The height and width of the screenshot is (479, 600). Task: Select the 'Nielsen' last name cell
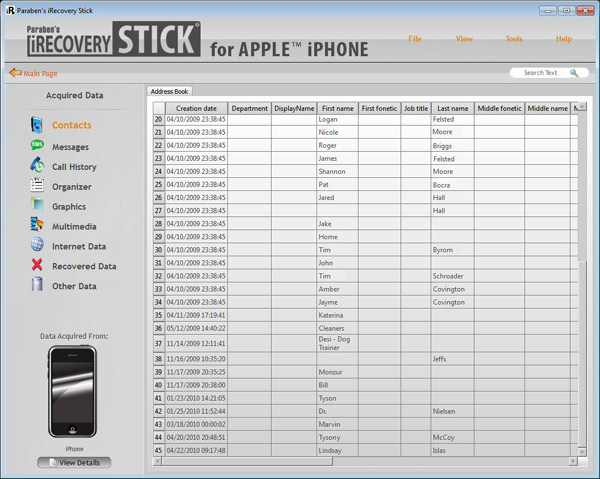(453, 411)
